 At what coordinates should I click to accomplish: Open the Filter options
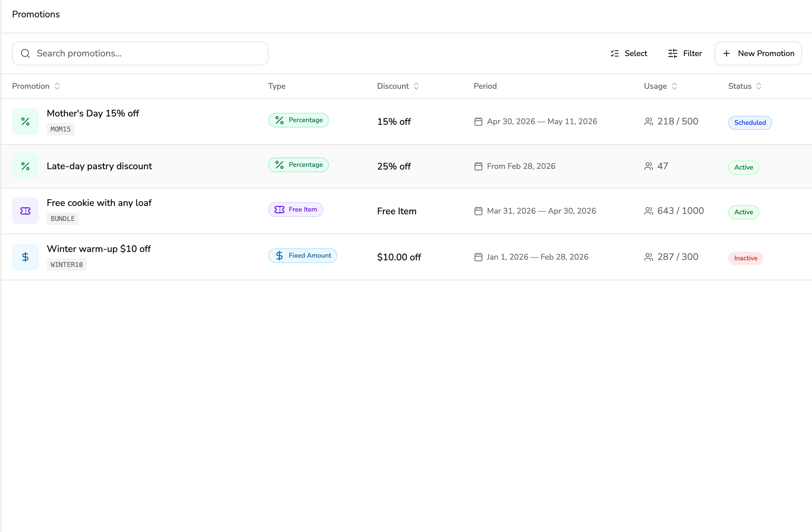click(x=685, y=53)
